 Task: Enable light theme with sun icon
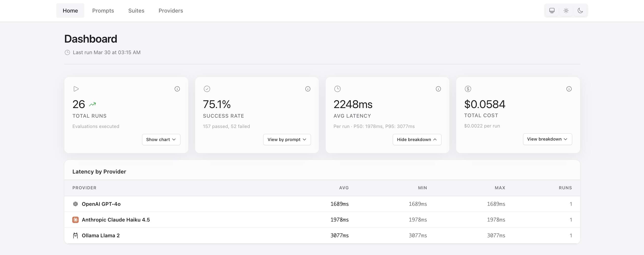pyautogui.click(x=566, y=11)
